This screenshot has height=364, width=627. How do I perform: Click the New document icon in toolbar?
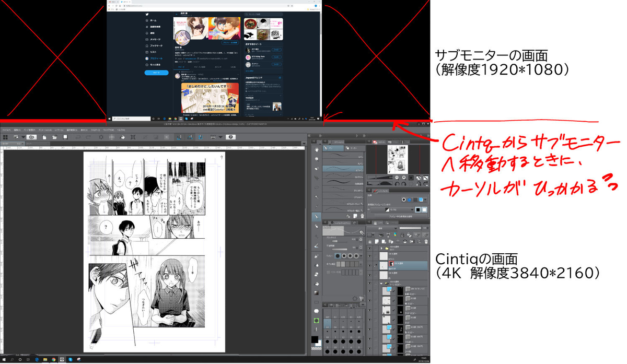(x=44, y=137)
